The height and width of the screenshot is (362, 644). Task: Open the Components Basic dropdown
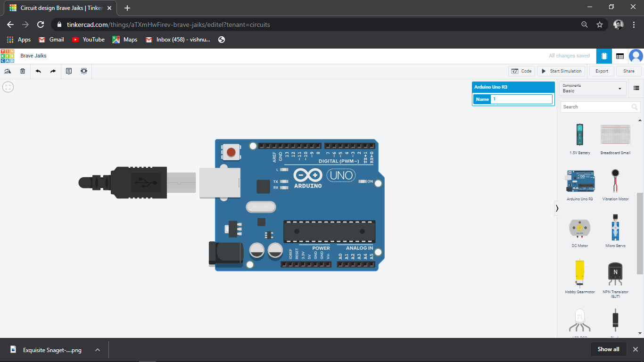click(x=592, y=88)
